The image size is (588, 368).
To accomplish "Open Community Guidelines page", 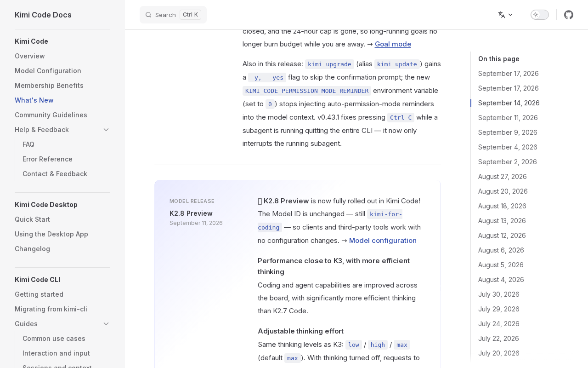I will (x=51, y=115).
